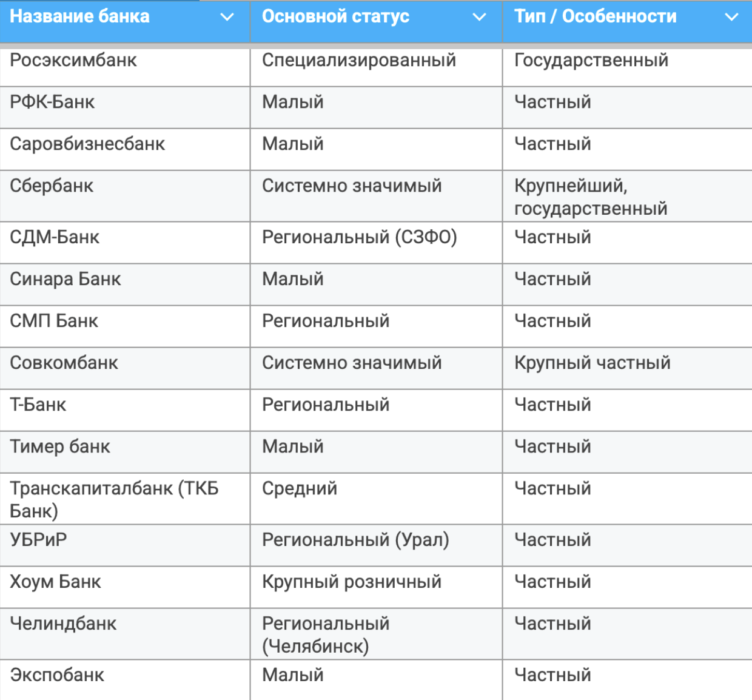Viewport: 752px width, 700px height.
Task: Click the Специализированный status cell
Action: pyautogui.click(x=359, y=61)
